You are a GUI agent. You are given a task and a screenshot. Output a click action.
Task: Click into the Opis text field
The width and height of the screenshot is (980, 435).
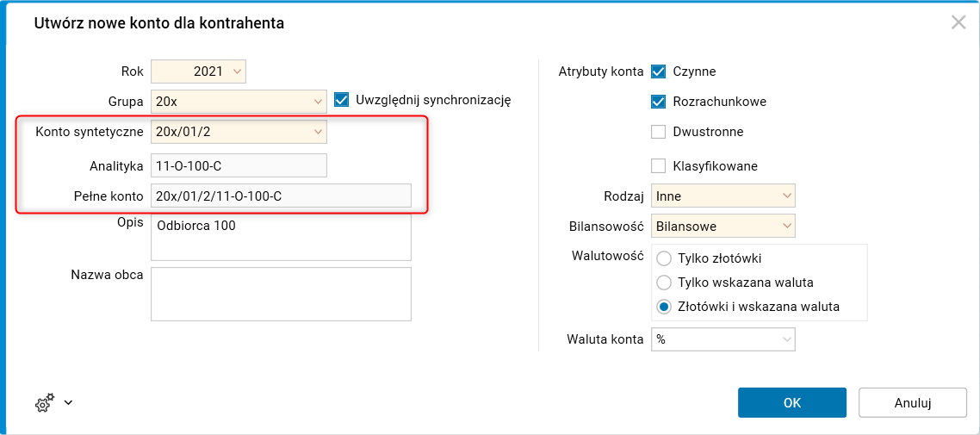coord(281,237)
